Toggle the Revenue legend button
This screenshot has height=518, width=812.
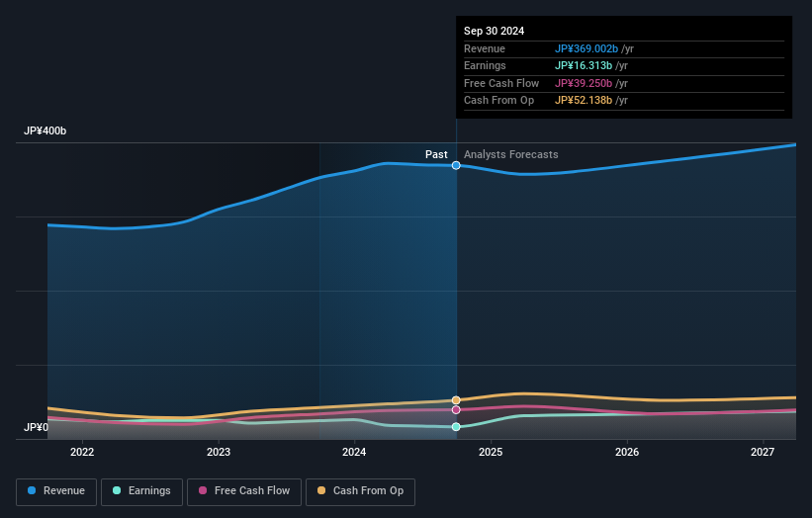tap(56, 491)
